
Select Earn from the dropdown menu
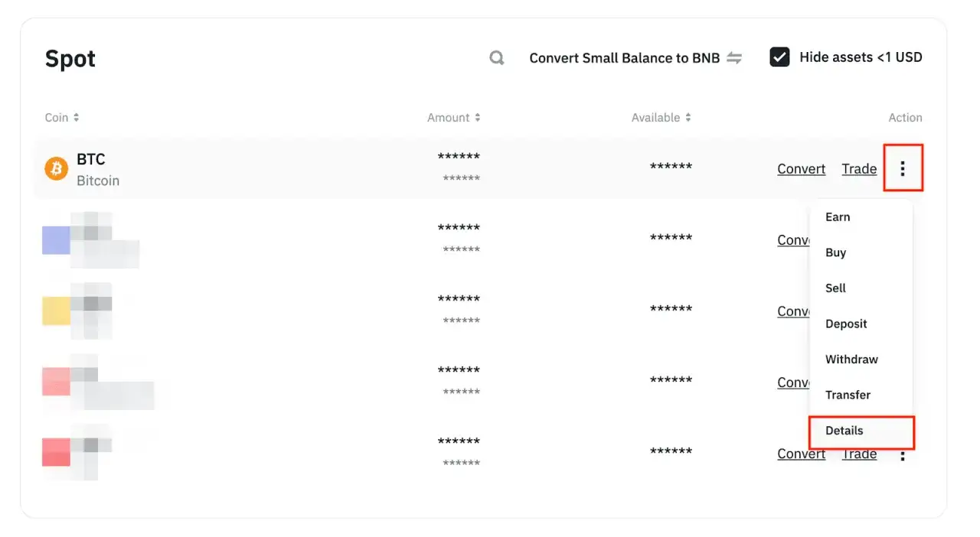coord(838,217)
